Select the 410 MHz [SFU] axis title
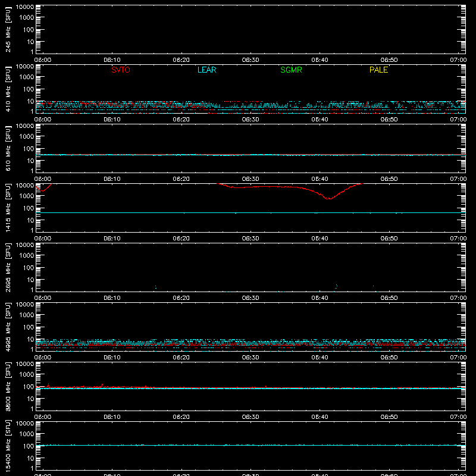Viewport: 476px width, 476px height. click(x=8, y=89)
